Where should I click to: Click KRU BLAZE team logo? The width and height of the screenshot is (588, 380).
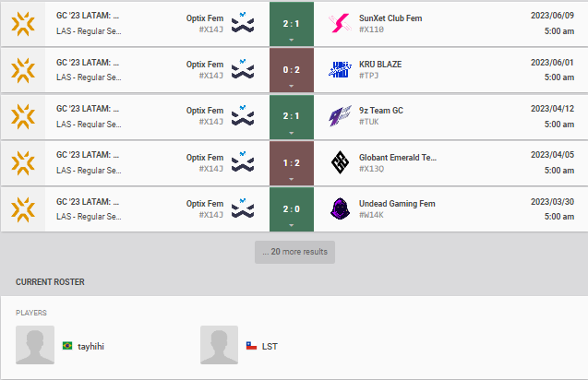341,70
